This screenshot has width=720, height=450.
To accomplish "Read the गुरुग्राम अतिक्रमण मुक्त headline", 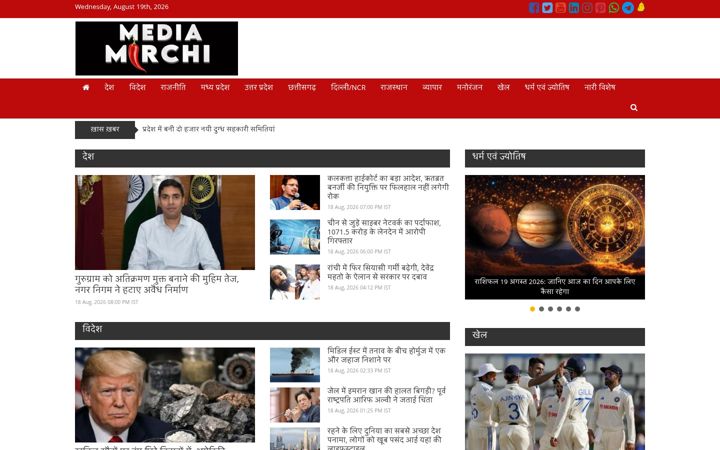I will [157, 284].
